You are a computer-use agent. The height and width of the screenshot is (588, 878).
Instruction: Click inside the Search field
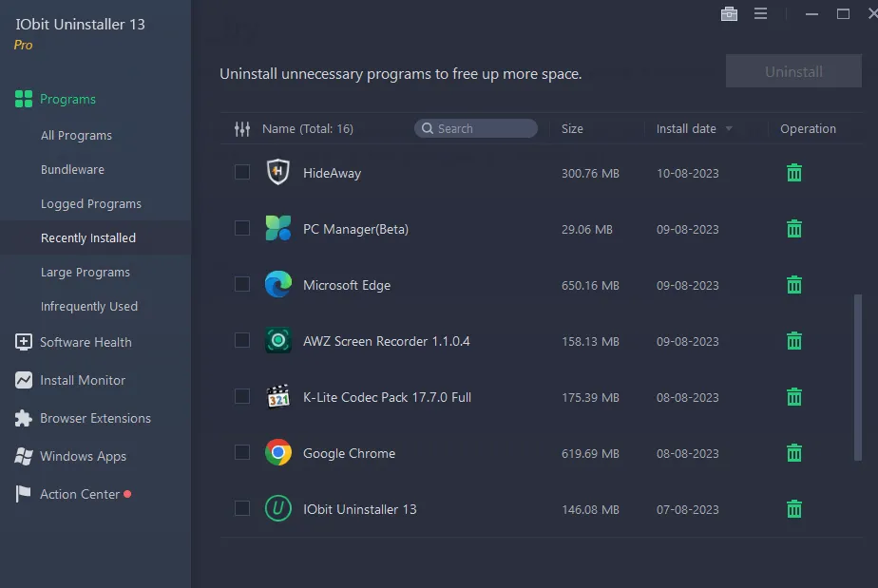coord(475,127)
